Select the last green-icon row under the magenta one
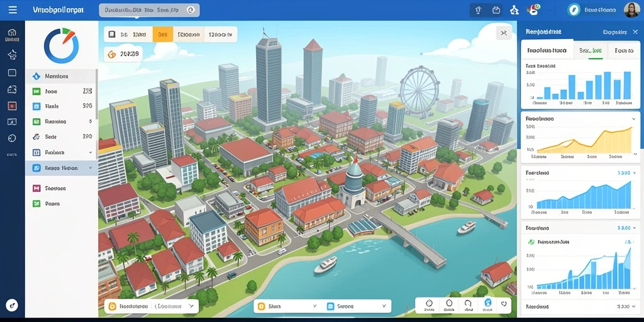The image size is (644, 322). 61,203
